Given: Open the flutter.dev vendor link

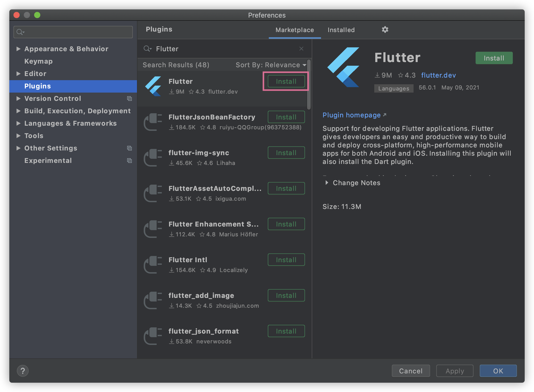Looking at the screenshot, I should [x=438, y=75].
